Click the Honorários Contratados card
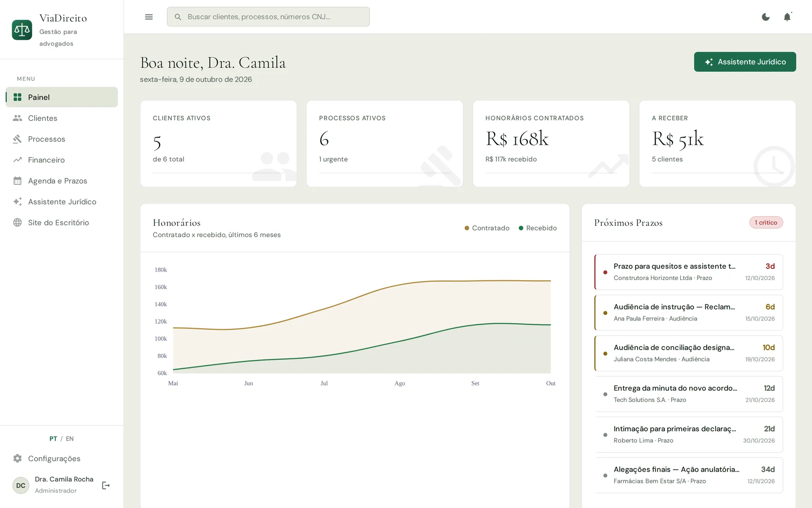Image resolution: width=812 pixels, height=508 pixels. (x=551, y=144)
